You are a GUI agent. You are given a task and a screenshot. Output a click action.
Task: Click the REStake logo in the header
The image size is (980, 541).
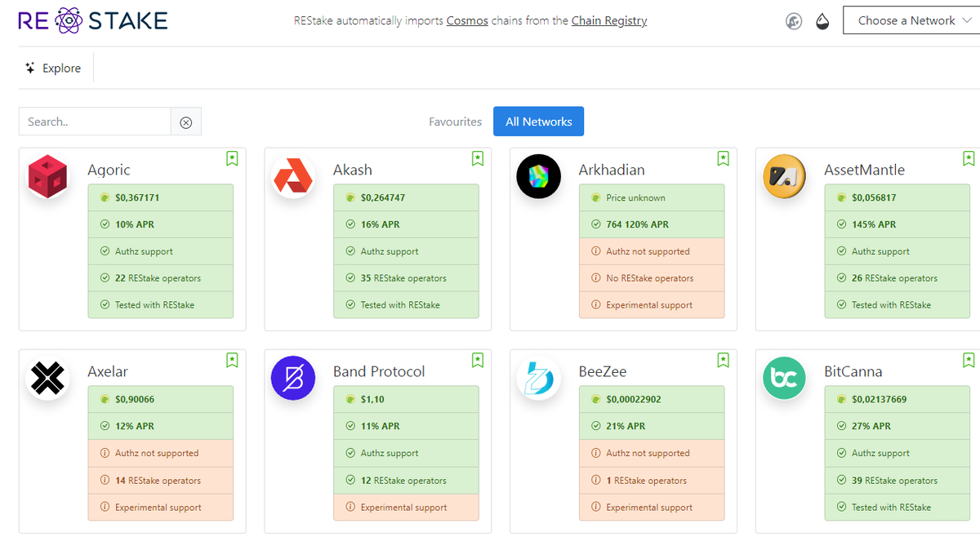(93, 20)
